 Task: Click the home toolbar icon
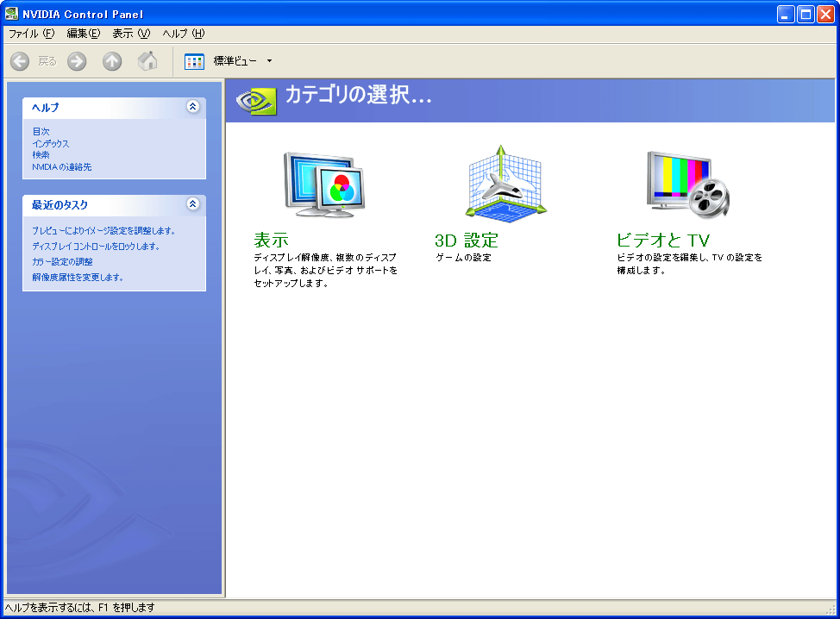(x=147, y=60)
